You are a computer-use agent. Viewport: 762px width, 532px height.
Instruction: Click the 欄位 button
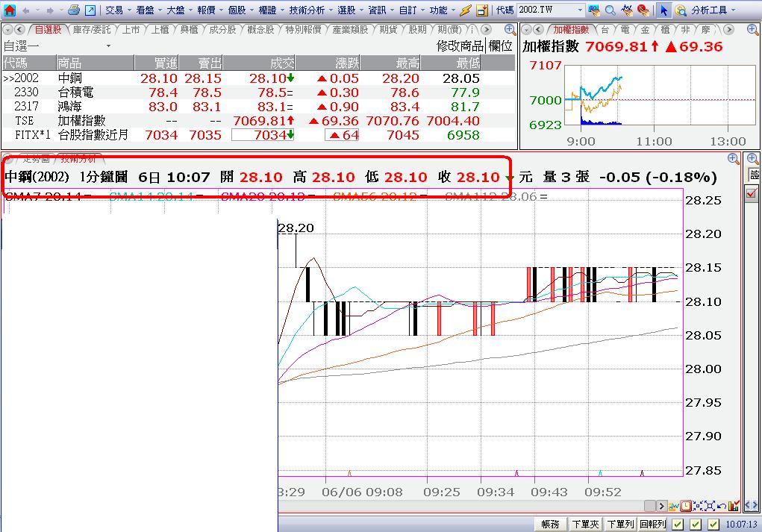501,46
